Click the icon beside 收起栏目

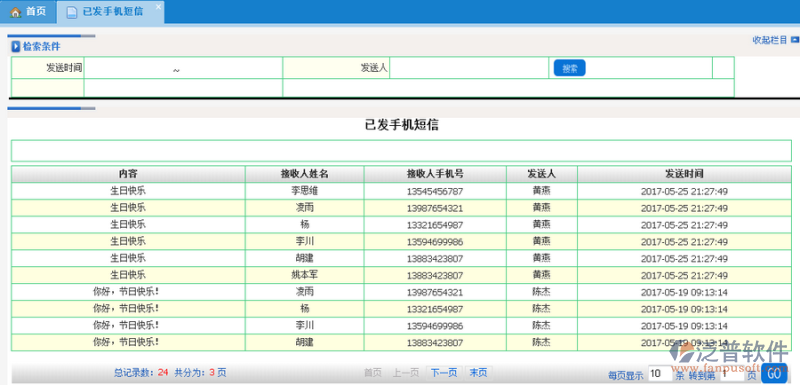(x=794, y=40)
